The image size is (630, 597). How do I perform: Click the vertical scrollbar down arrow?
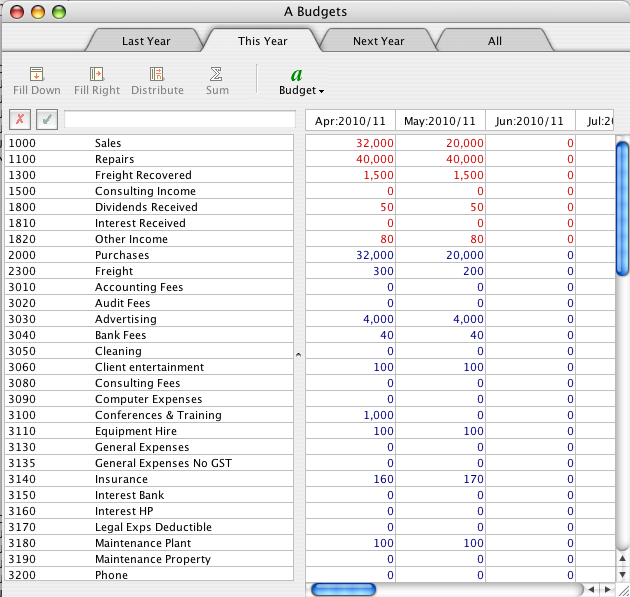click(622, 574)
